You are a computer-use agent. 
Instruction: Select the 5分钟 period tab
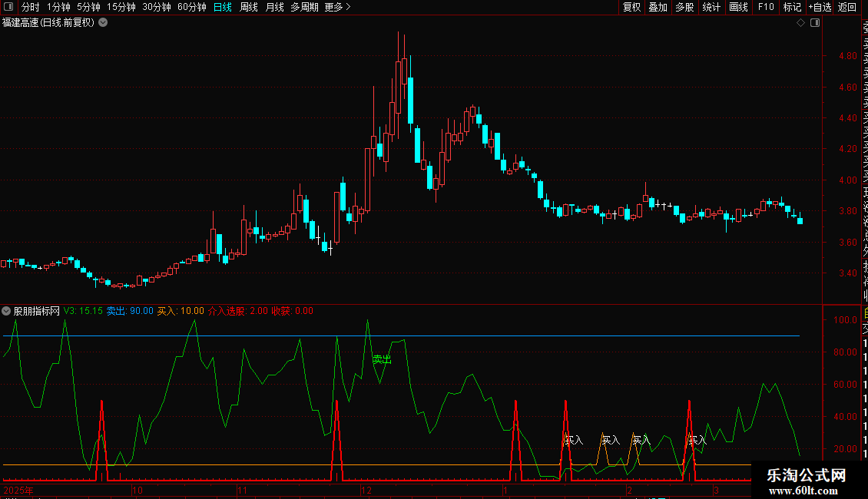[88, 7]
